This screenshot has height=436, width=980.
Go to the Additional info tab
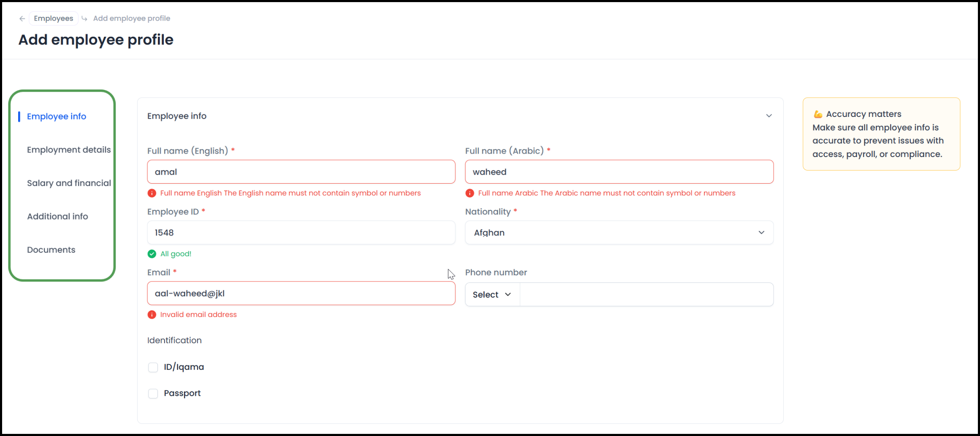[x=57, y=217]
